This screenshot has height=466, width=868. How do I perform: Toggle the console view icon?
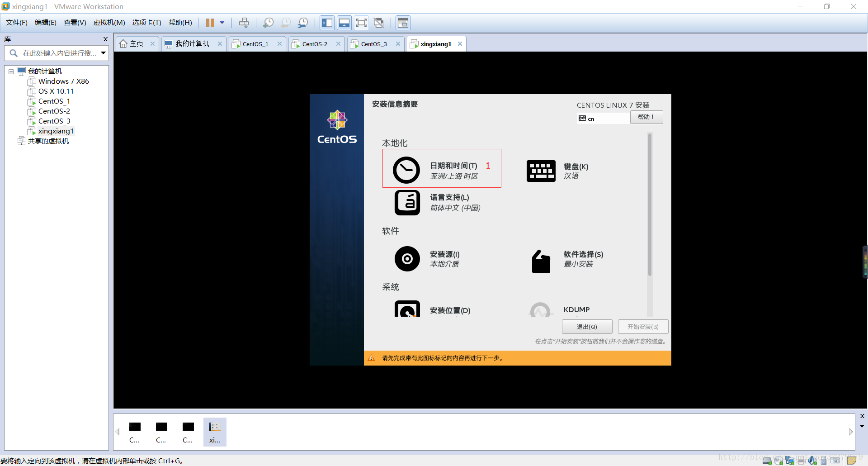point(403,23)
